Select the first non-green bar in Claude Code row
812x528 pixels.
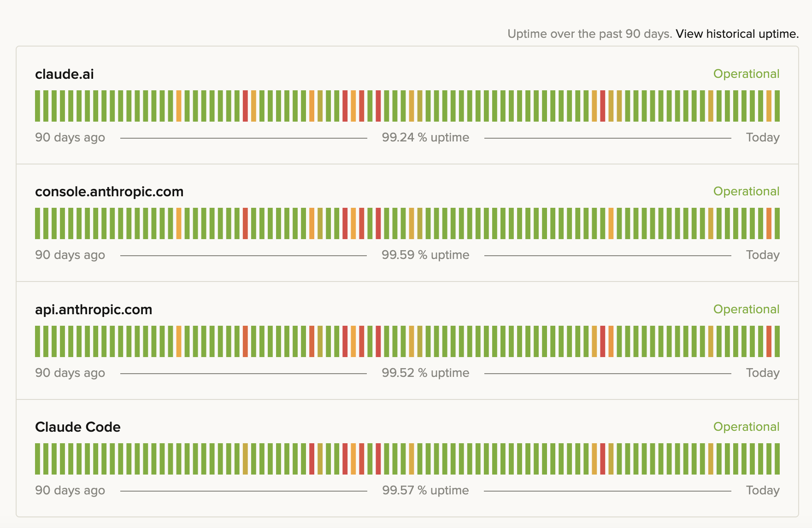coord(245,459)
